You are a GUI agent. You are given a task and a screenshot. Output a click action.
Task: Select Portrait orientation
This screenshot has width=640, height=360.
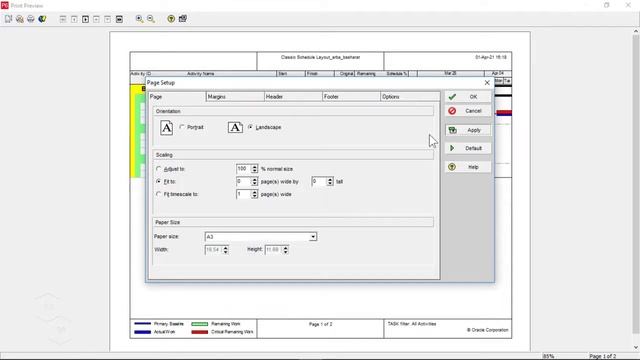[x=182, y=127]
